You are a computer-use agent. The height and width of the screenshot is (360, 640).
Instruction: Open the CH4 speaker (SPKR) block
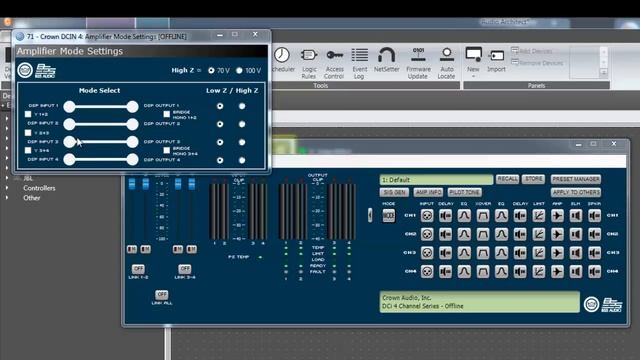coord(594,271)
